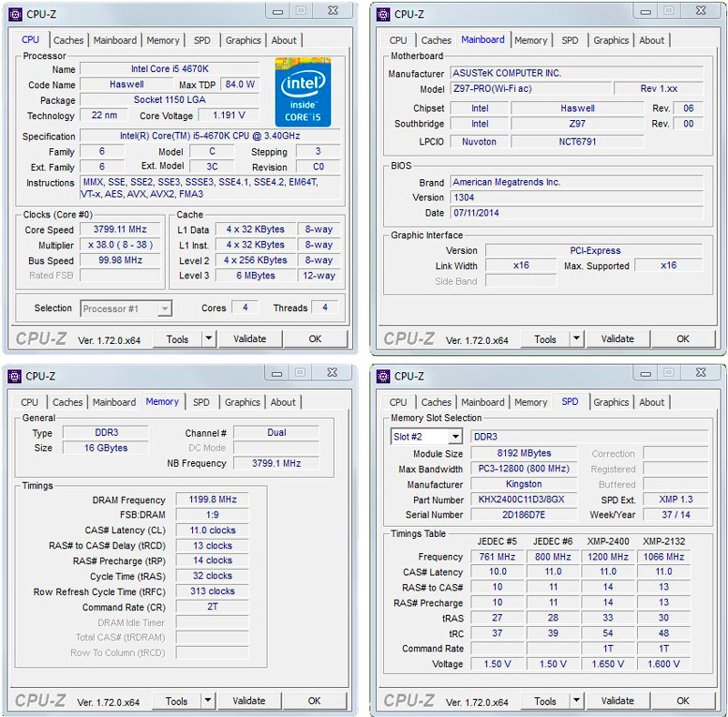The image size is (728, 717).
Task: Click OK in the bottom-left Memory window
Action: [314, 701]
